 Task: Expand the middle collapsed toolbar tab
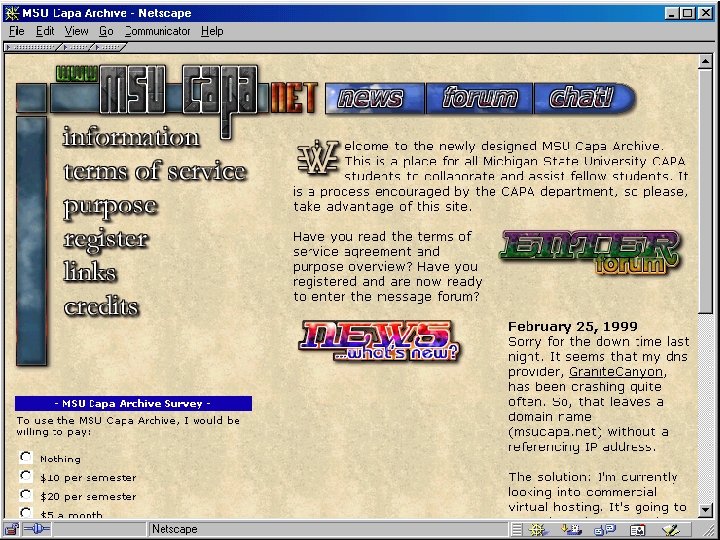click(77, 47)
